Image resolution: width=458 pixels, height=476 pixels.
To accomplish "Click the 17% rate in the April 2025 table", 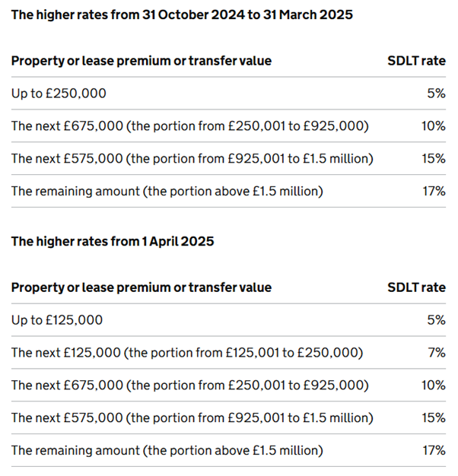I will coord(433,450).
